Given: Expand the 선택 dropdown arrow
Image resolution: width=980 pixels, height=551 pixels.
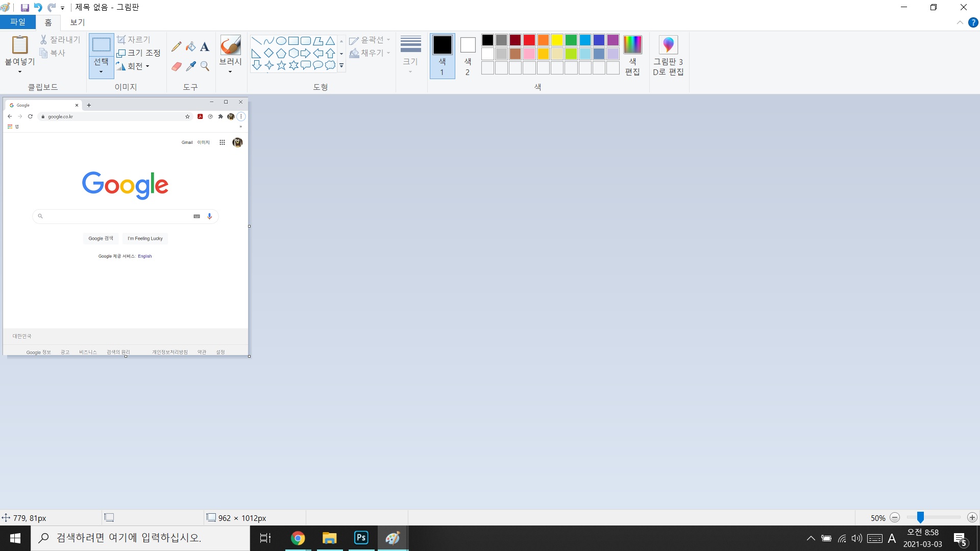Looking at the screenshot, I should (x=101, y=72).
